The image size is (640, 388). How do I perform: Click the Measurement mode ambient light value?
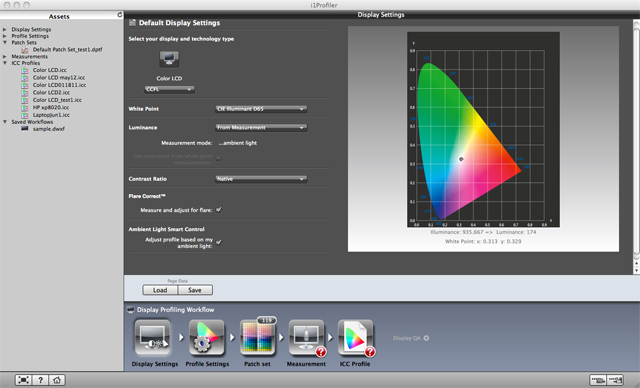coord(238,143)
